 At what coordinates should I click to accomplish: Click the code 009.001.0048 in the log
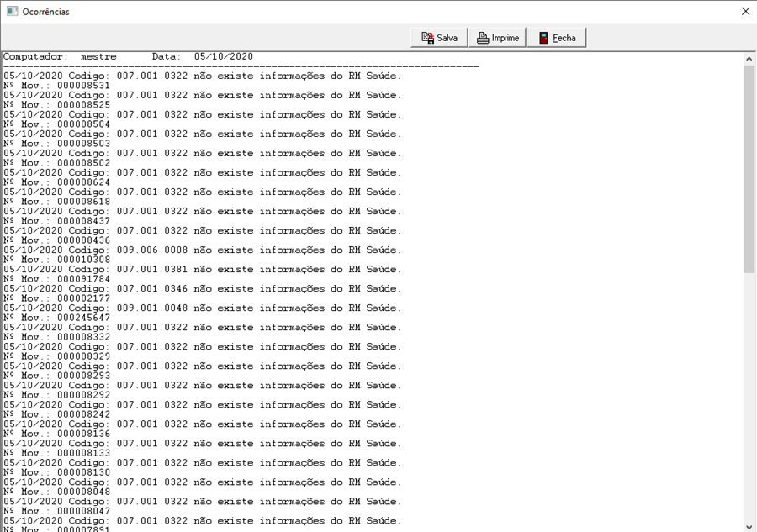pos(152,308)
